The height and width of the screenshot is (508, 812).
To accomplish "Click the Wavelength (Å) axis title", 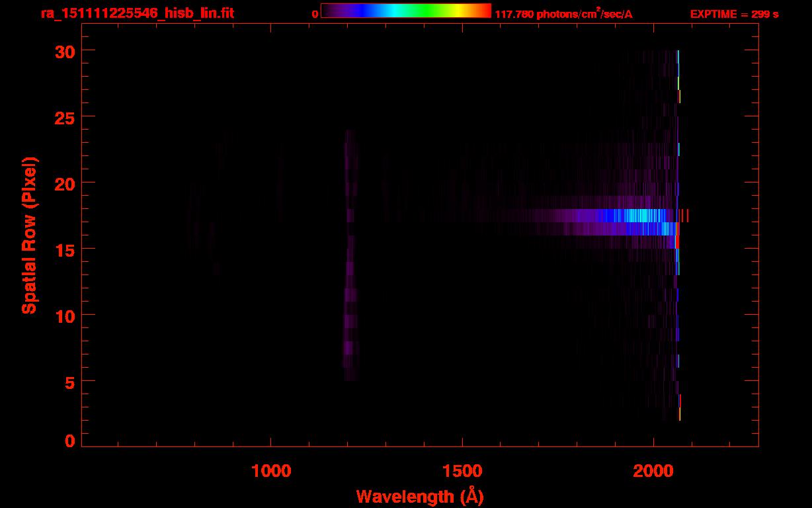I will [x=420, y=496].
